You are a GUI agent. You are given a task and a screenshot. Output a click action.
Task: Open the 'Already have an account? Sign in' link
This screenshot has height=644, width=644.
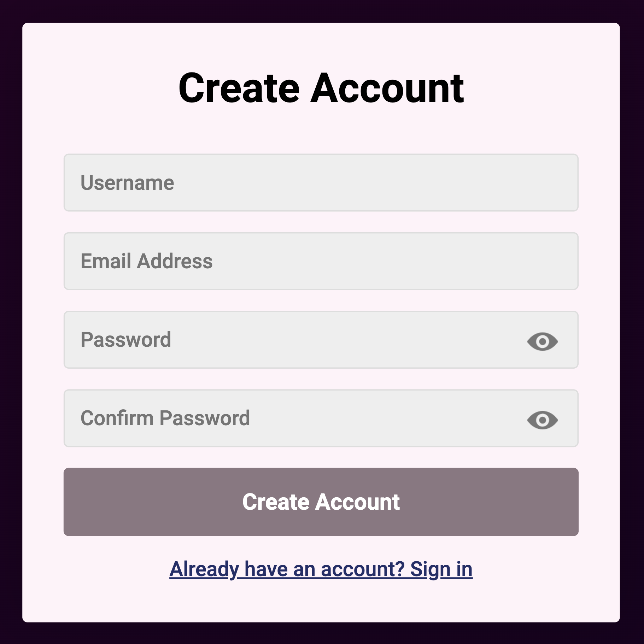(x=321, y=569)
